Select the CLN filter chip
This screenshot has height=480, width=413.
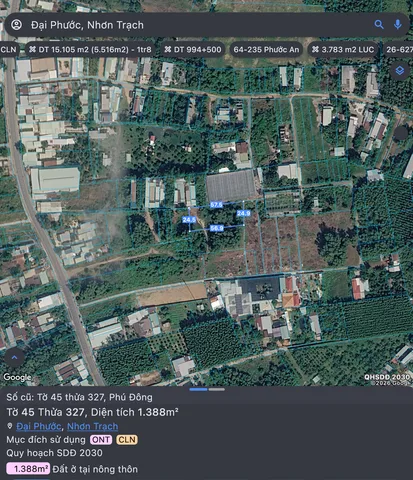(x=8, y=50)
